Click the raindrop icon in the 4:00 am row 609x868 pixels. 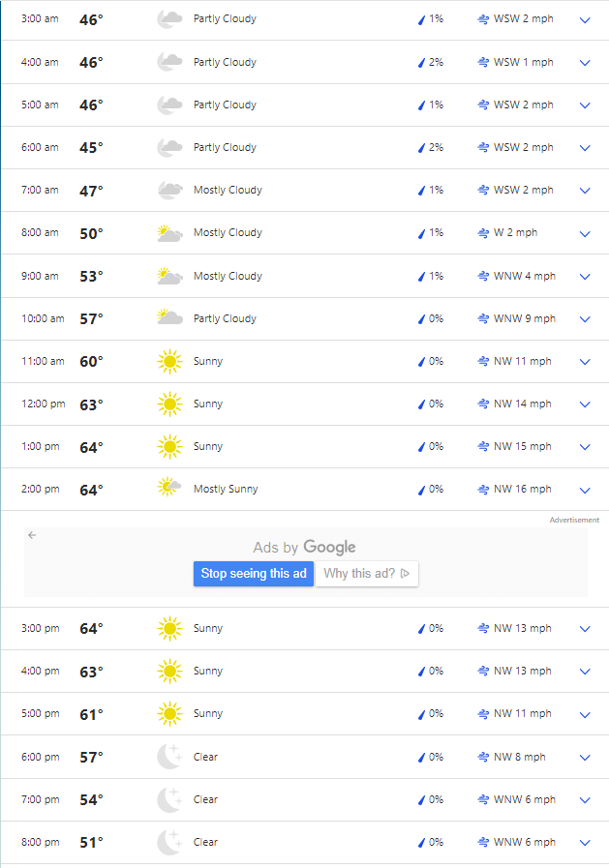click(421, 63)
